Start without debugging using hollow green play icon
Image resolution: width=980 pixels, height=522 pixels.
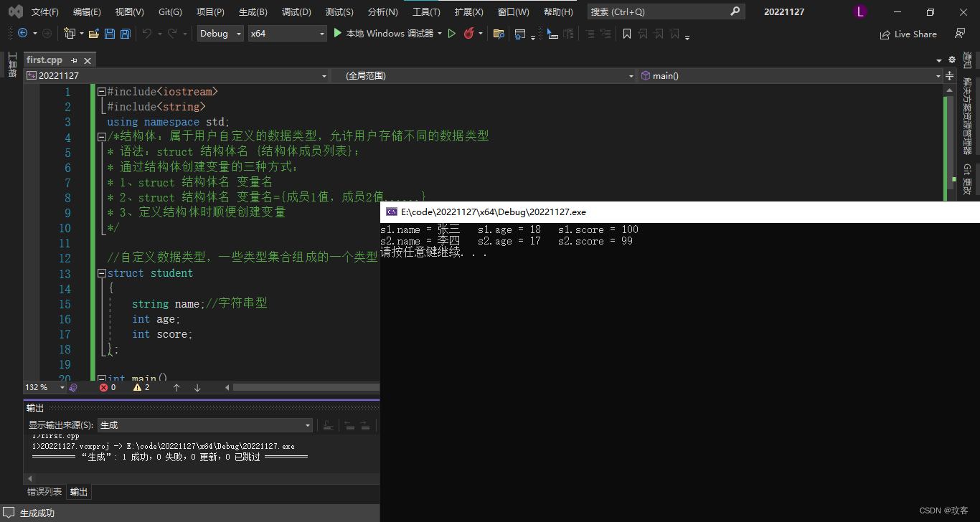(452, 34)
